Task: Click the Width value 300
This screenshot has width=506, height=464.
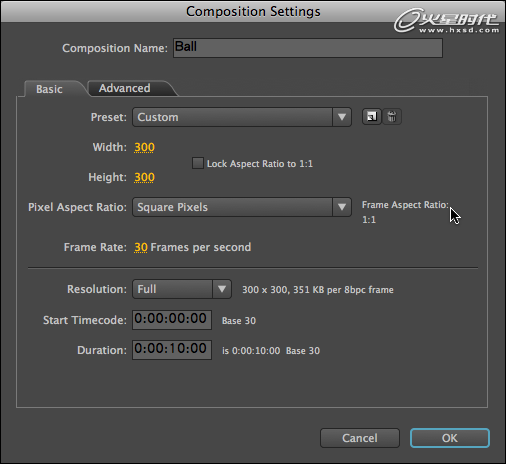Action: (144, 147)
